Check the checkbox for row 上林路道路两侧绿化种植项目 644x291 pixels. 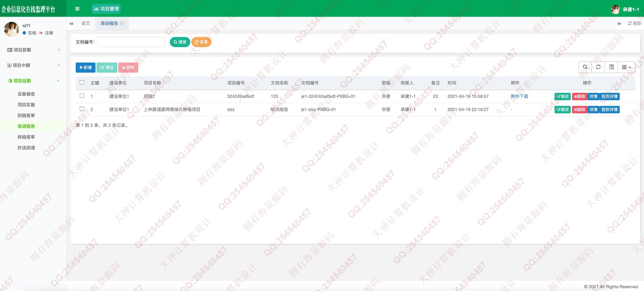[82, 109]
